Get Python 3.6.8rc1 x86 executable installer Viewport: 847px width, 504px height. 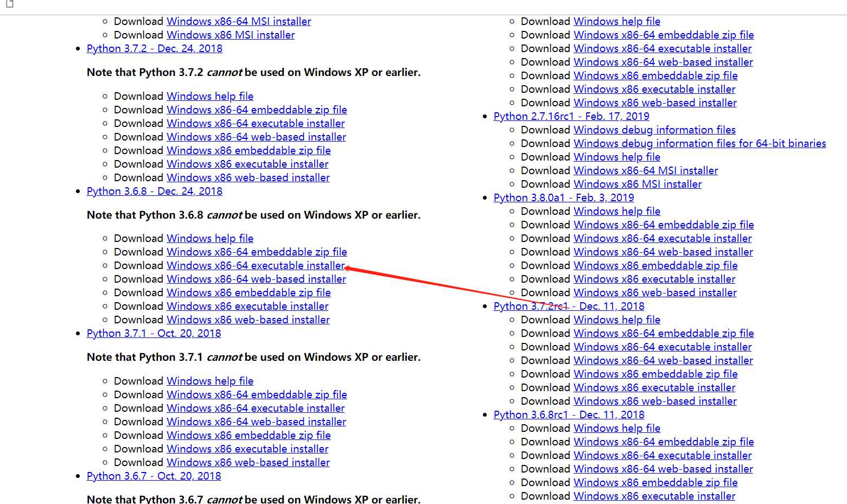[654, 496]
